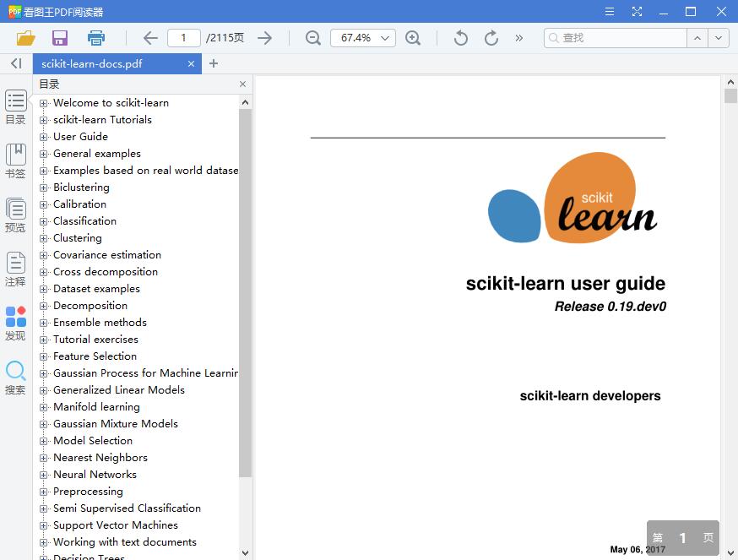Go to the next page with the arrow

264,38
